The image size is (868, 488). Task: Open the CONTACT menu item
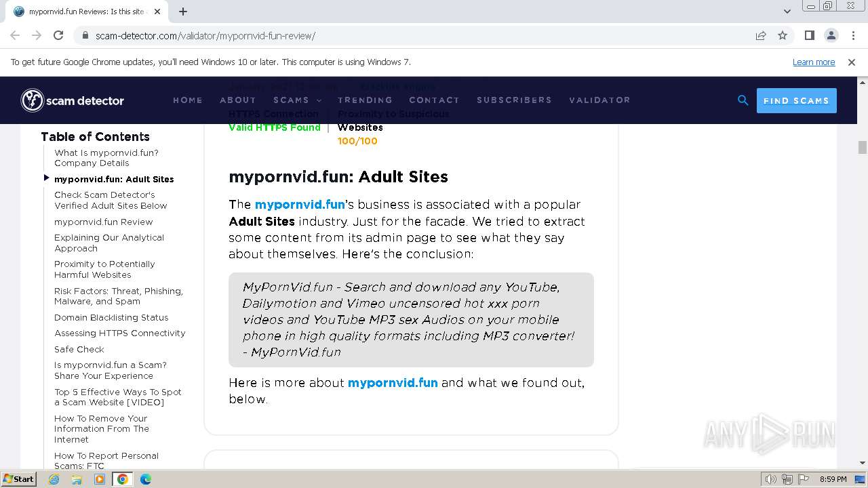pyautogui.click(x=434, y=100)
